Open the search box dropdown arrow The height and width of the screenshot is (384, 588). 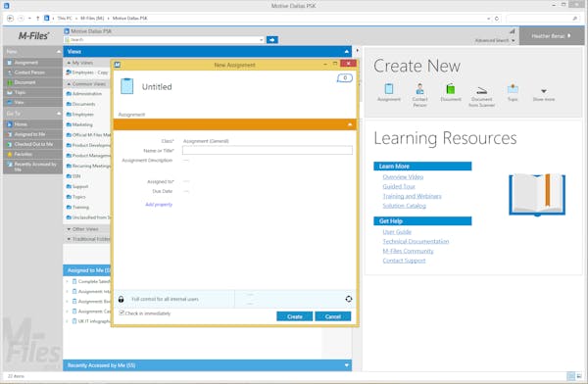pos(262,40)
